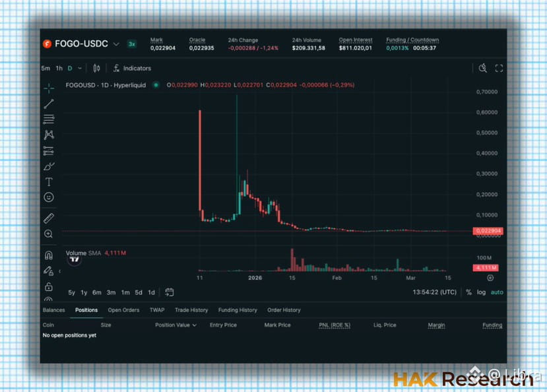Open the emoji icons tool
This screenshot has width=547, height=392.
pos(49,197)
